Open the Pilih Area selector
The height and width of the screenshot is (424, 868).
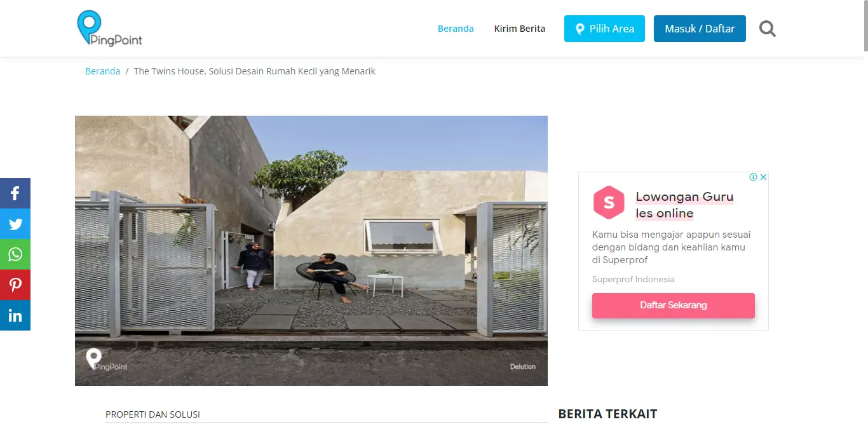(604, 29)
